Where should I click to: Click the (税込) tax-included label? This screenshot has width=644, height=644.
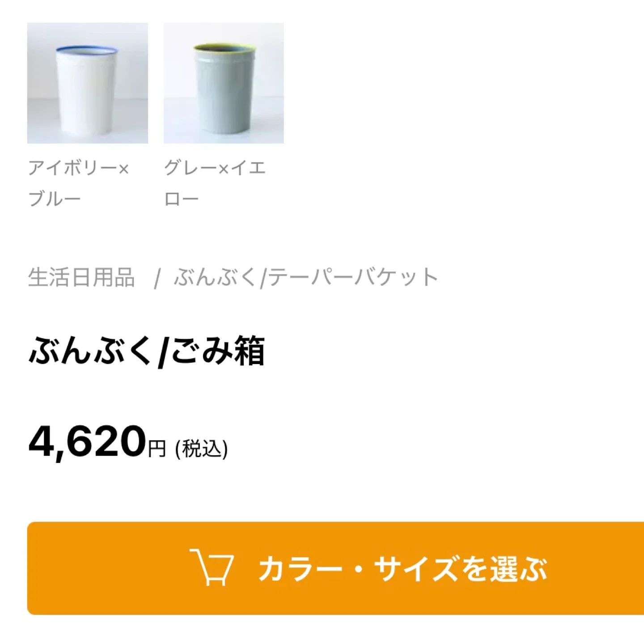202,449
